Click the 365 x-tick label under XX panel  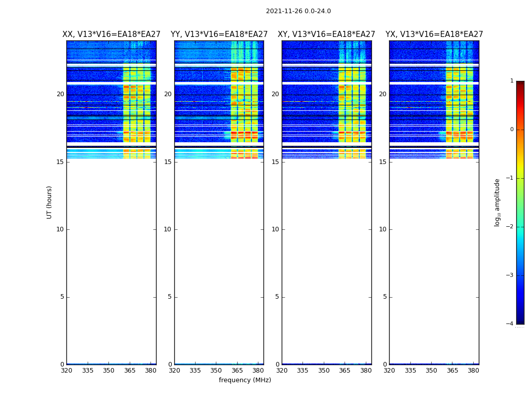(130, 371)
